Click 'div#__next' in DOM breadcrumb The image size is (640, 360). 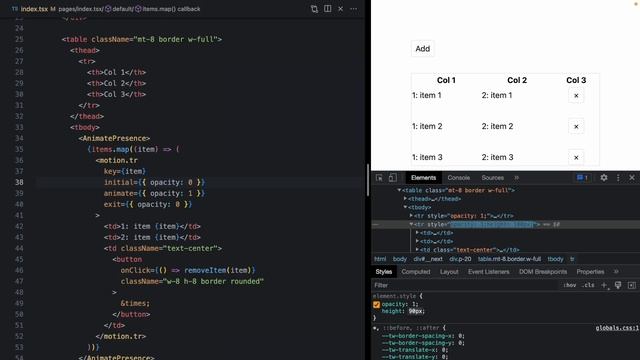click(428, 259)
